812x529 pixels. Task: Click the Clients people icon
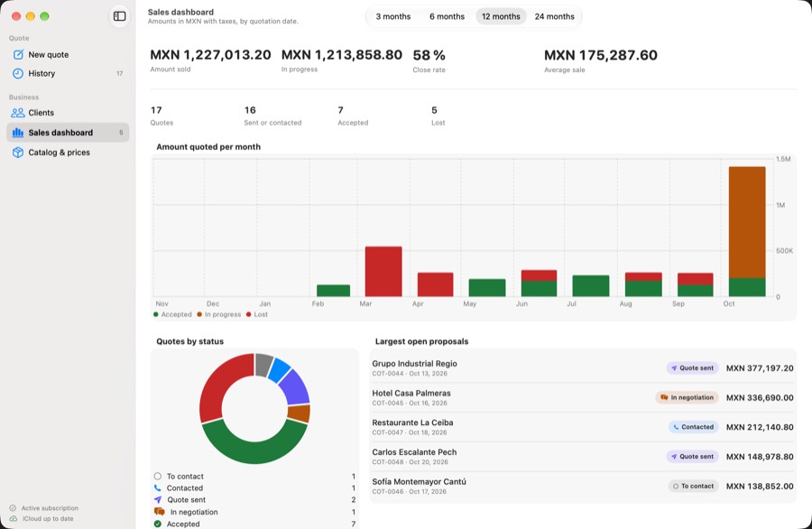coord(18,113)
